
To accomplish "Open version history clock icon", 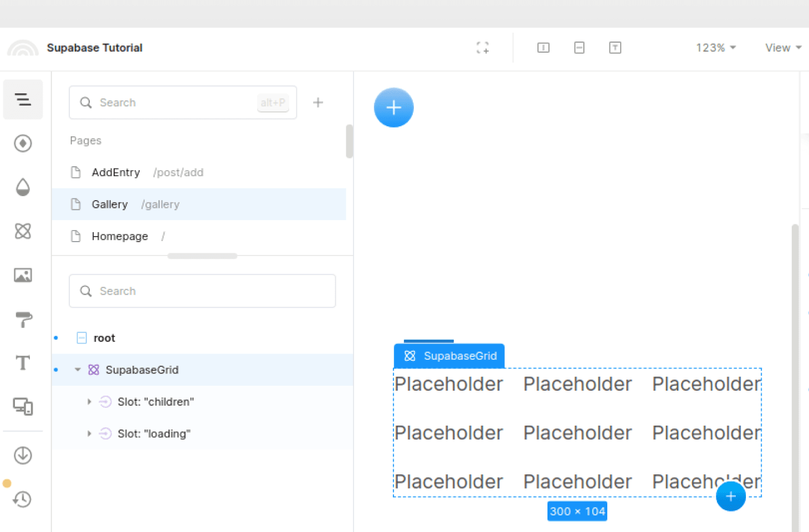I will click(23, 499).
